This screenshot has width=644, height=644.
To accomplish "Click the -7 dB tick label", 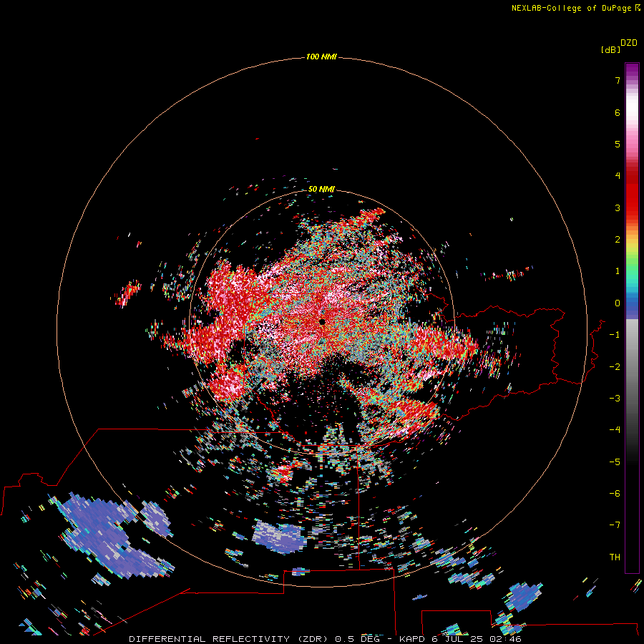I will coord(615,525).
